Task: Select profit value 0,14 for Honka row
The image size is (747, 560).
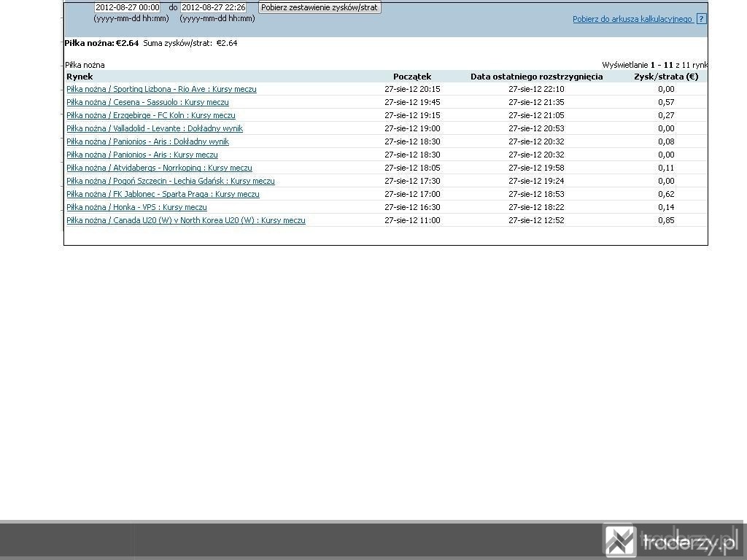Action: (x=666, y=207)
